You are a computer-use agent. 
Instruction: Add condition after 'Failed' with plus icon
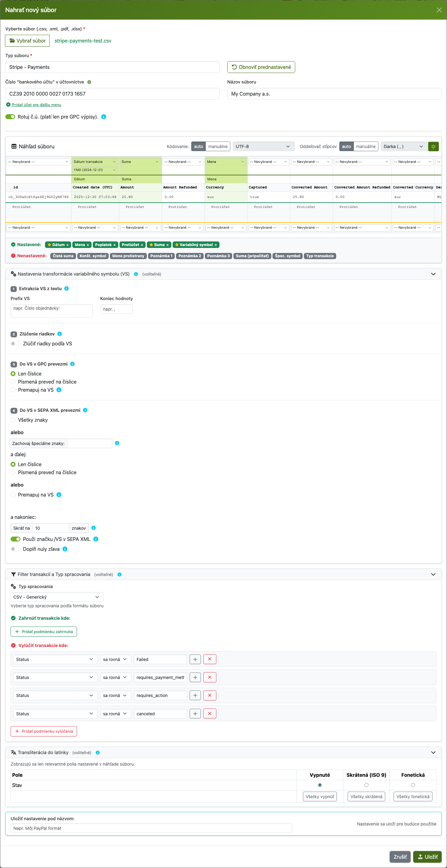[x=195, y=659]
